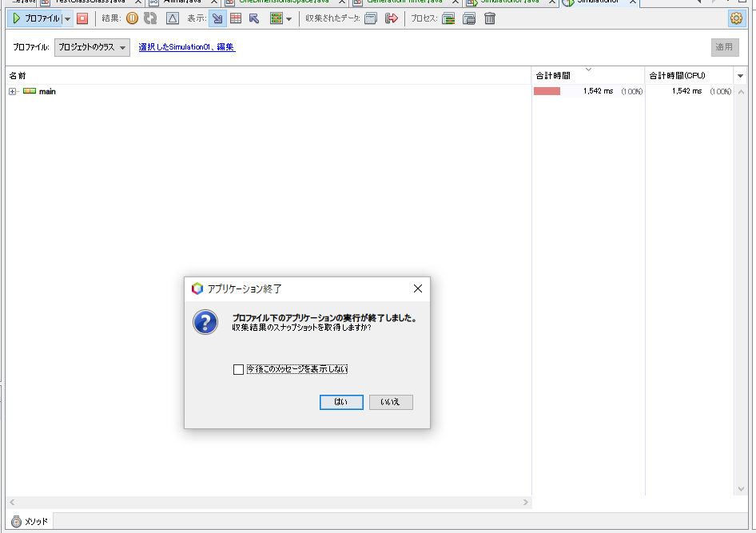Stop the profiling session with the red square
The height and width of the screenshot is (533, 756).
coord(82,19)
